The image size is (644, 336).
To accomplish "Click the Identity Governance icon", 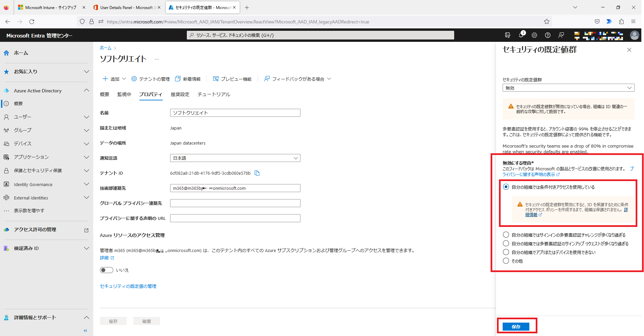I will click(x=6, y=184).
